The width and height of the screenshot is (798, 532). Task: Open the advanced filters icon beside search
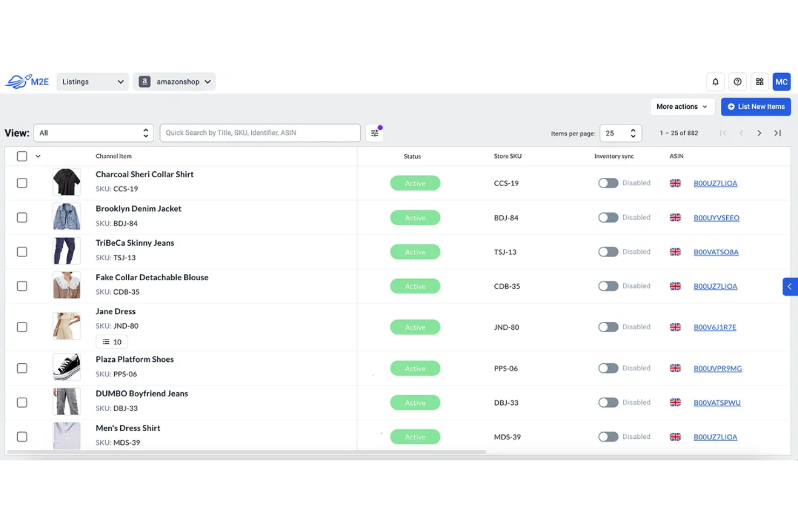[375, 133]
